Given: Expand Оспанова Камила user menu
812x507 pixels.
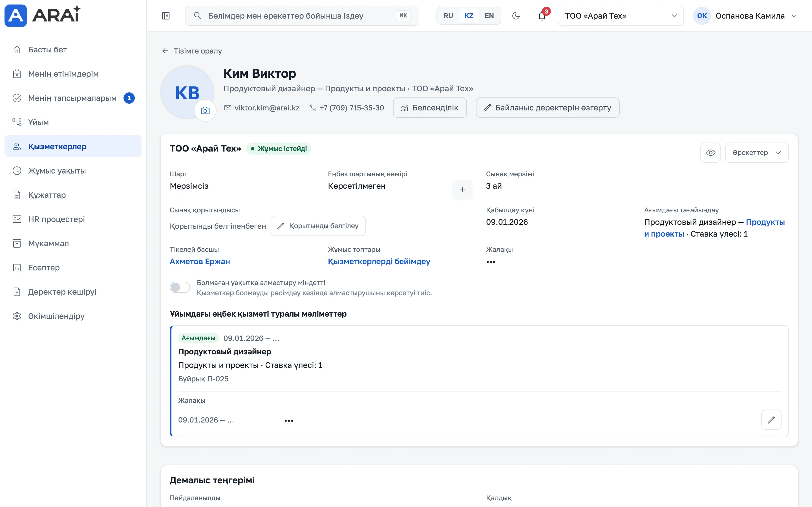Looking at the screenshot, I should tap(745, 16).
